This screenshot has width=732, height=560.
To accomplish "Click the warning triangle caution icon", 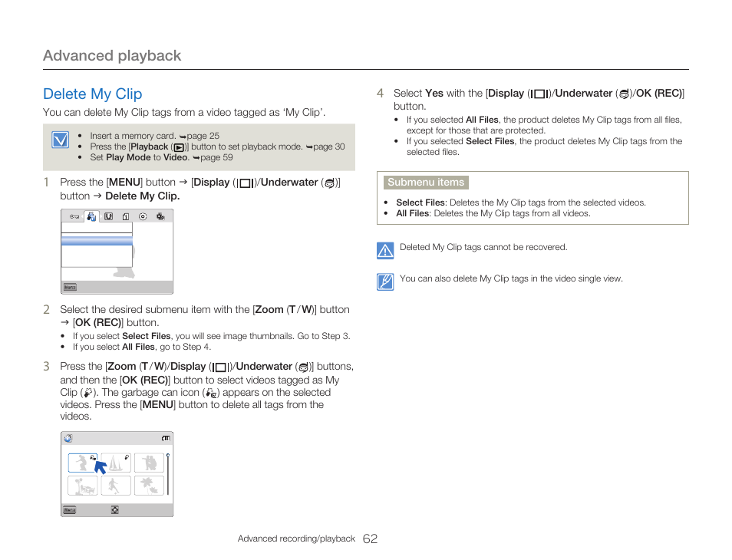I will [x=385, y=251].
